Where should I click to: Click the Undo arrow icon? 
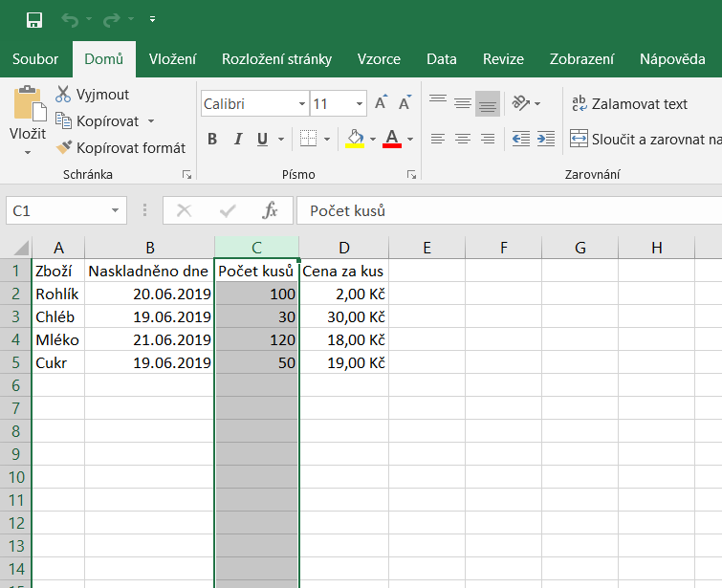(70, 20)
